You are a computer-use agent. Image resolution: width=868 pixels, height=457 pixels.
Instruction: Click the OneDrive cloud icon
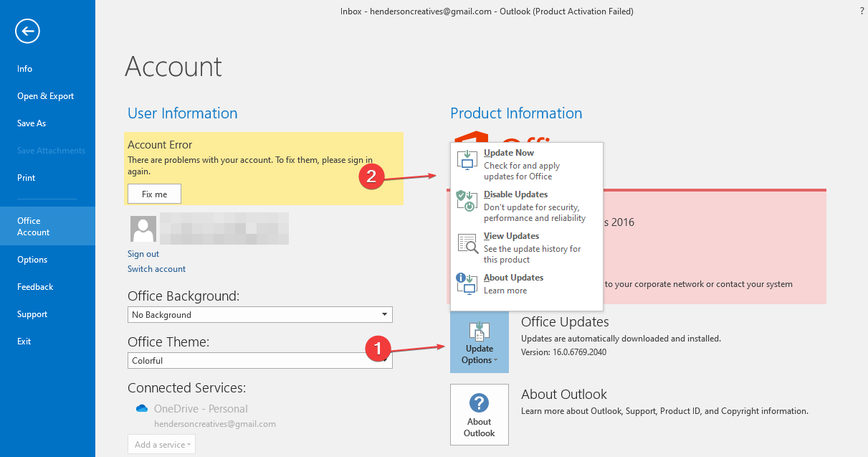tap(141, 408)
